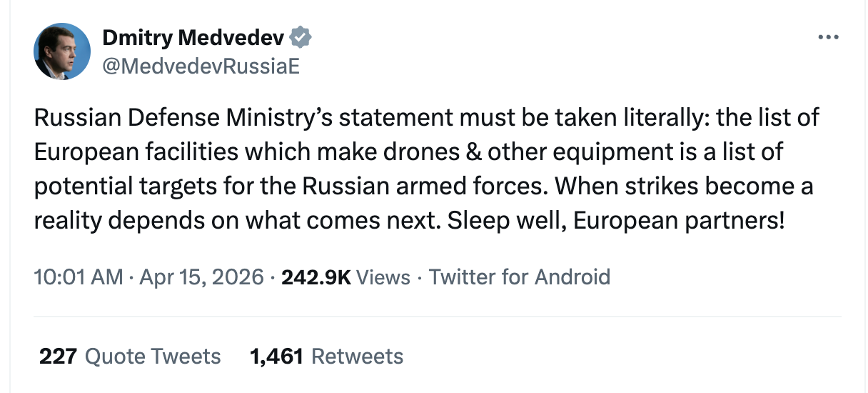Screen dimensions: 868x393
Task: Open the Quote Tweets list
Action: coord(153,356)
